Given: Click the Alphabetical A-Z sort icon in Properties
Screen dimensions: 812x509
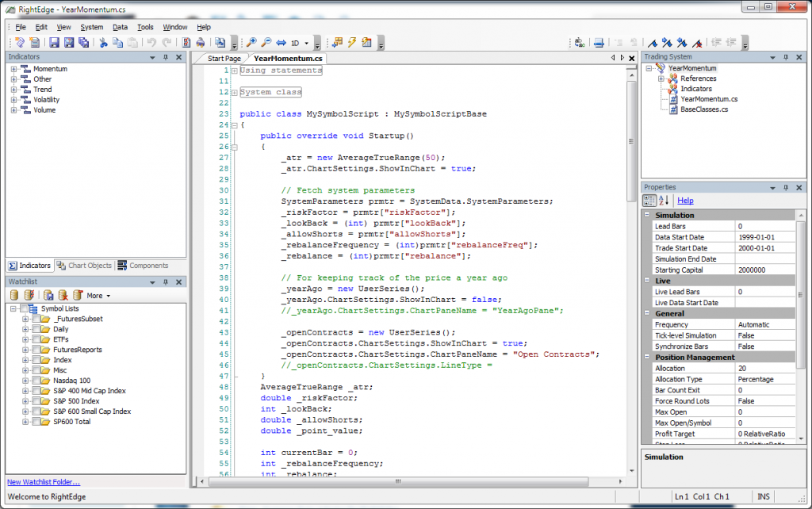Looking at the screenshot, I should [664, 201].
